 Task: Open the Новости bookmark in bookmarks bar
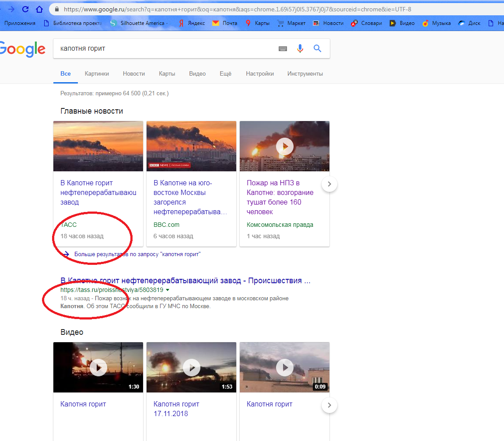(x=328, y=23)
